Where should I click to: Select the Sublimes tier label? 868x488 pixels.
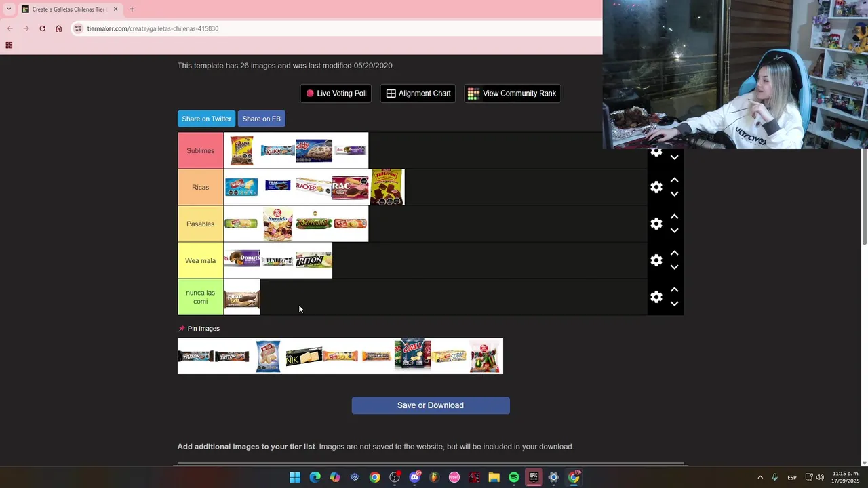pos(201,150)
